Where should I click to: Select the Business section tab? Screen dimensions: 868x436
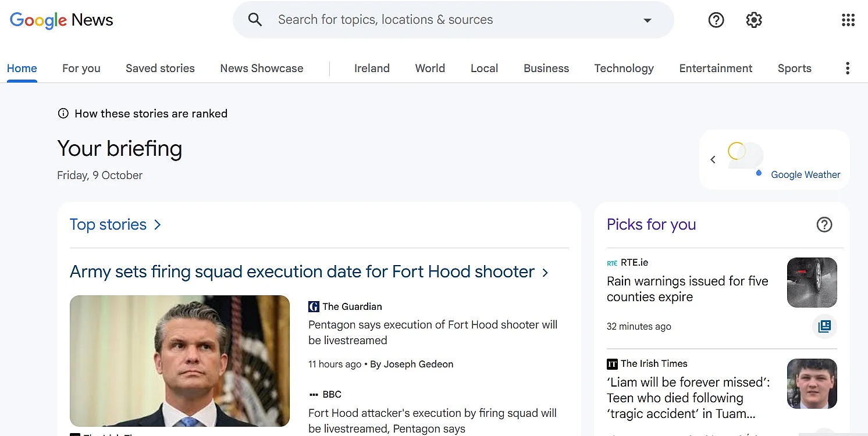546,69
